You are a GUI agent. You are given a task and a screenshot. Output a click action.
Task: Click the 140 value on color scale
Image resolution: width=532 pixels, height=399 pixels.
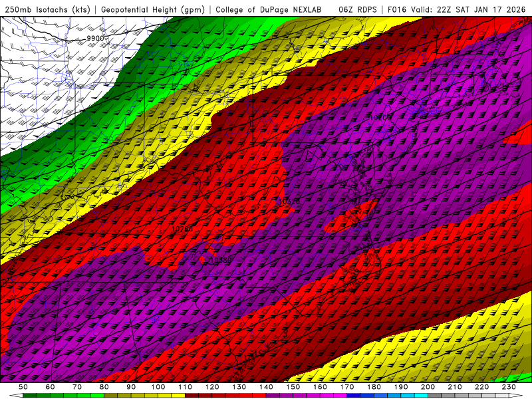[x=266, y=387]
